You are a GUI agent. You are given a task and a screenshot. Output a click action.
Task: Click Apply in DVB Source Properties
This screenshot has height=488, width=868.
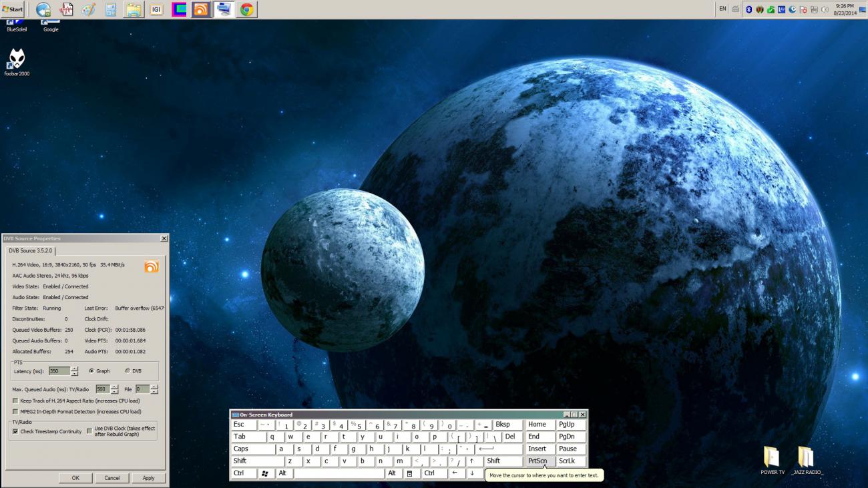click(x=148, y=478)
